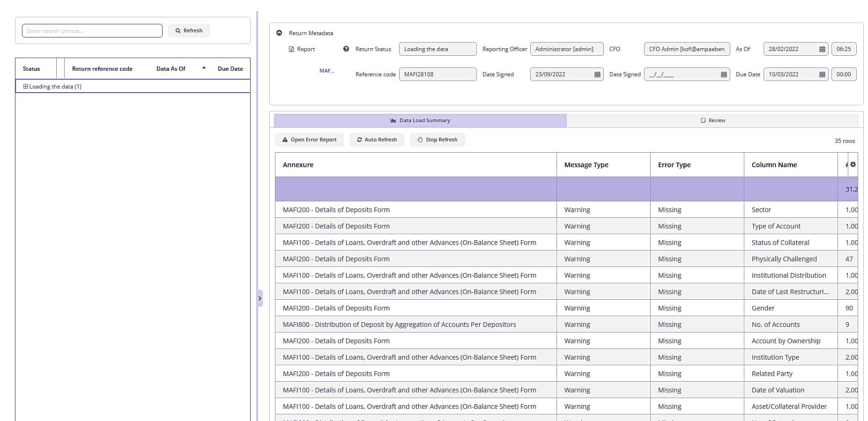Open calendar for empty CFO Date Signed
Viewport: 868px width, 421px height.
(x=724, y=74)
